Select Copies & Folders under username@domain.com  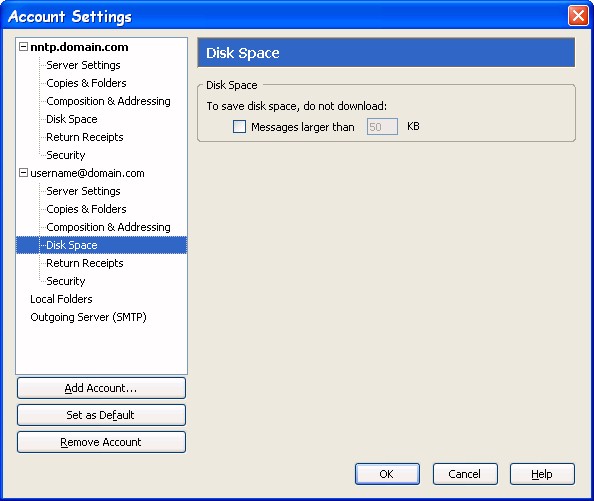pos(86,209)
